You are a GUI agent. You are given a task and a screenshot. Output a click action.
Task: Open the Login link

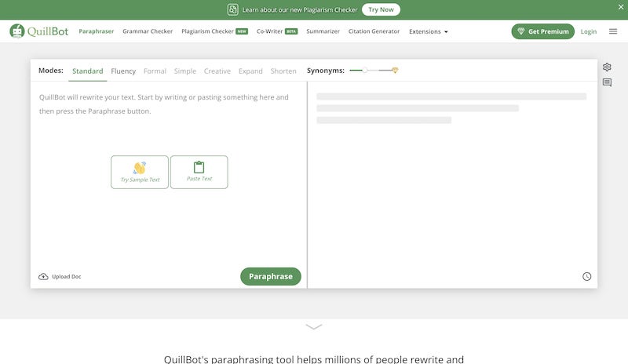[588, 31]
